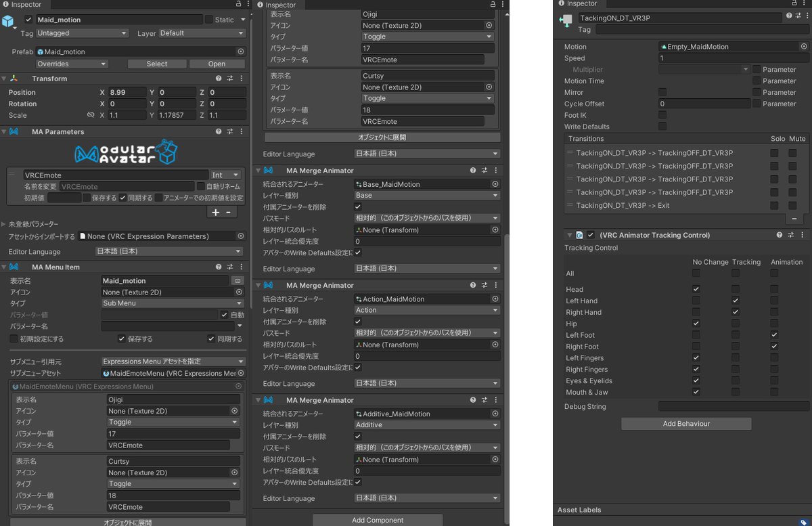
Task: Open サブメニュー引用元 dropdown
Action: click(x=173, y=361)
